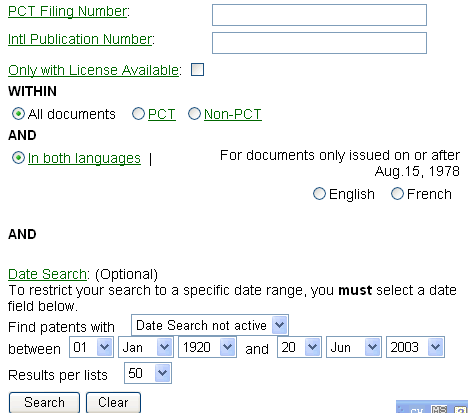The width and height of the screenshot is (469, 414).
Task: Open the end year 2003 dropdown
Action: pos(415,347)
